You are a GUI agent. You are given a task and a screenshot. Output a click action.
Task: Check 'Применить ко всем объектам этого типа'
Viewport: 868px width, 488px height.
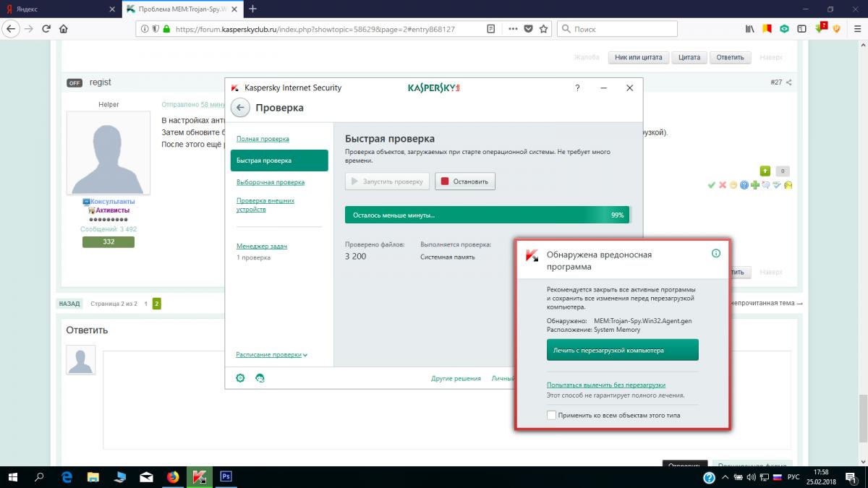[552, 415]
